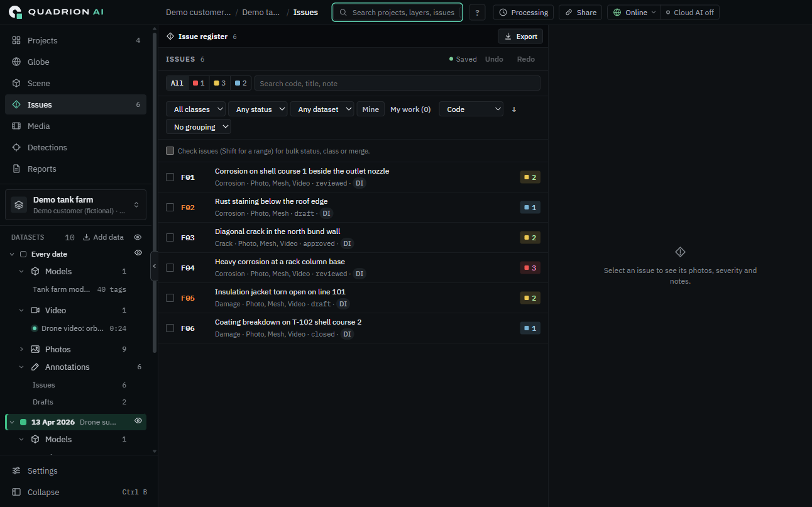Click the Mine filter button
Screen dimensions: 812x507
coord(371,109)
